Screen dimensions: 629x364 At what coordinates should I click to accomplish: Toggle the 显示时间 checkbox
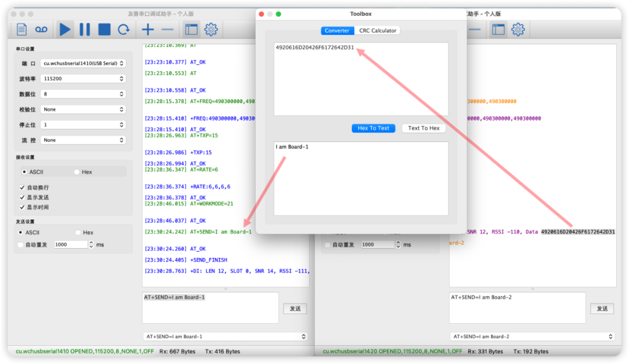point(23,207)
